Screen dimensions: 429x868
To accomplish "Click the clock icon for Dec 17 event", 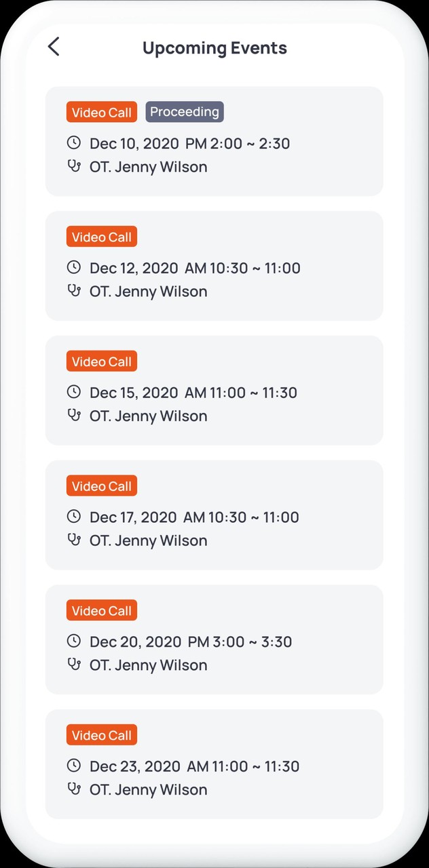I will coord(74,517).
